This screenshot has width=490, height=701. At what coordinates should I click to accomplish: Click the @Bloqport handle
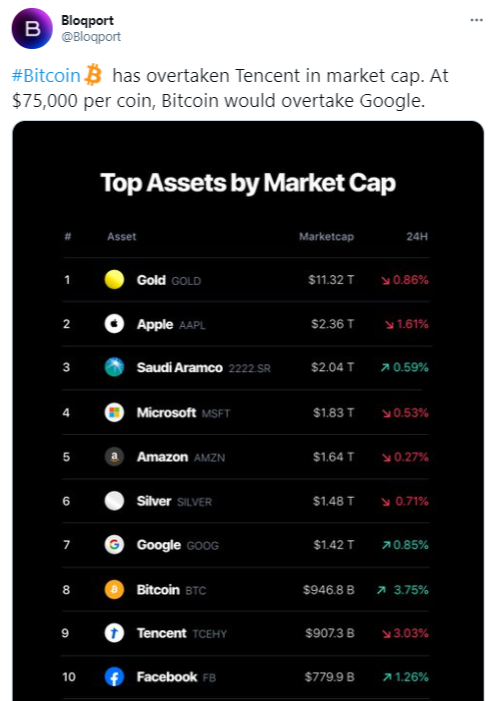click(x=91, y=37)
